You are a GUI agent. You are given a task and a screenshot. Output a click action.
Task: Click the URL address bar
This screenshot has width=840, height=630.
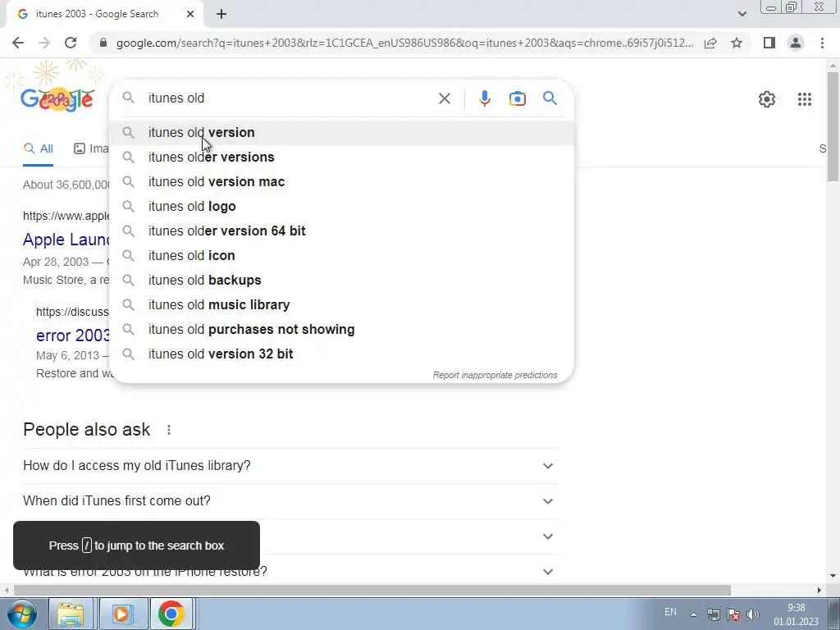click(x=404, y=43)
